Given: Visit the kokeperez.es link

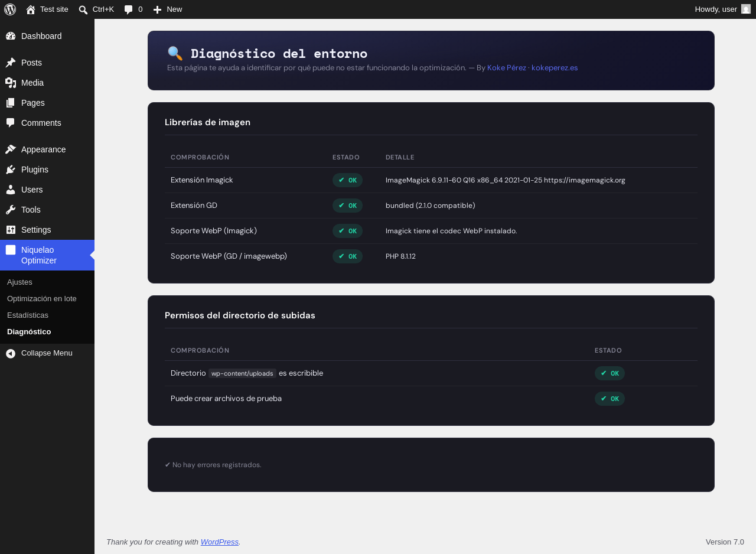Looking at the screenshot, I should pos(555,68).
